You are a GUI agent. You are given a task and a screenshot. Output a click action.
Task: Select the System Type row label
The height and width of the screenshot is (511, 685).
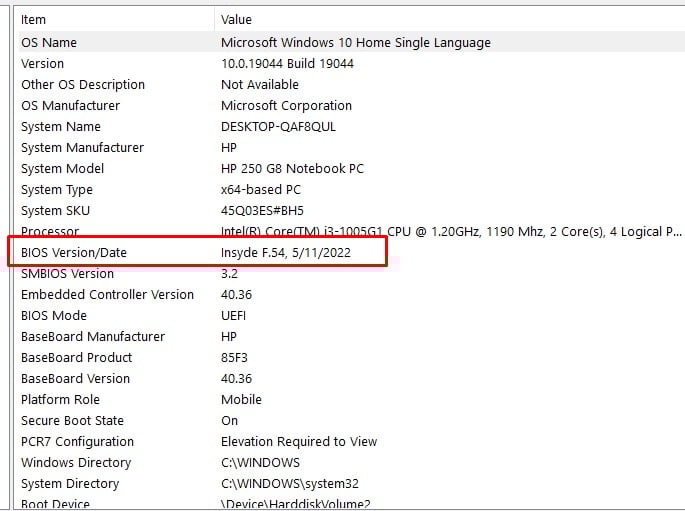coord(57,190)
